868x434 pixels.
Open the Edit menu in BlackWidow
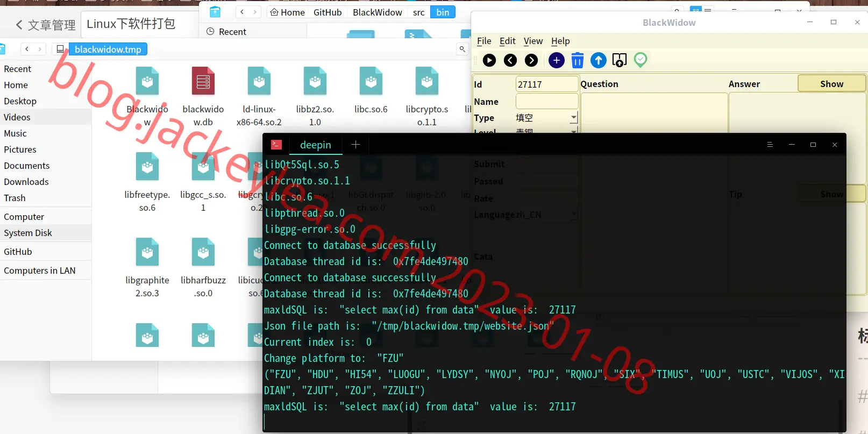click(x=507, y=41)
